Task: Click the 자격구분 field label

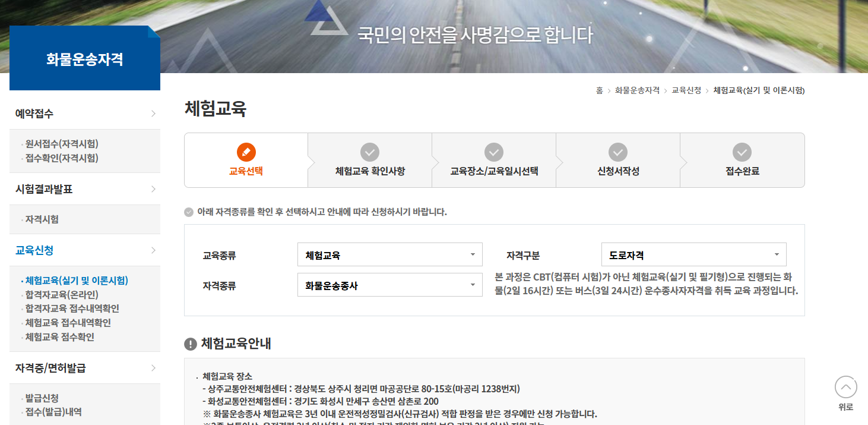Action: (523, 256)
